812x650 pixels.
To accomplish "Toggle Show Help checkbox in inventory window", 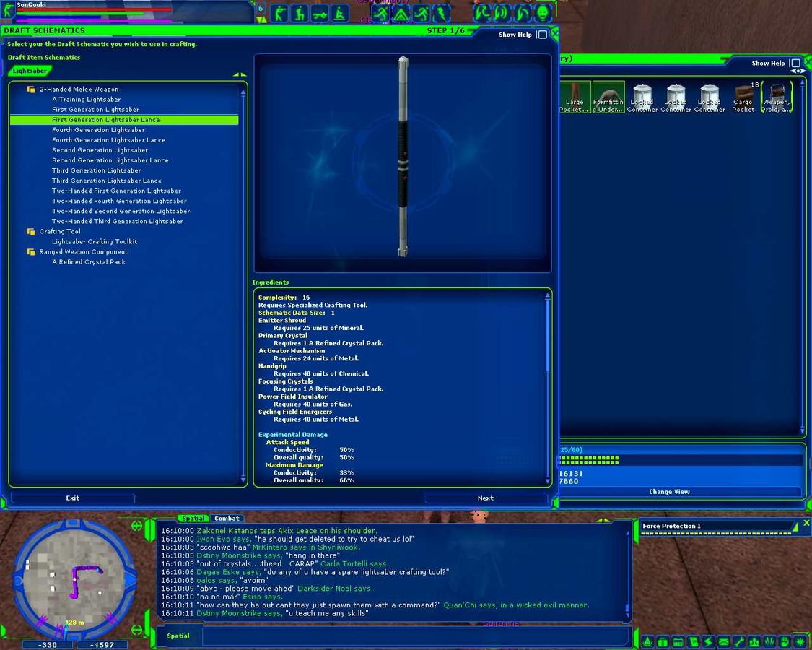I will click(x=795, y=64).
